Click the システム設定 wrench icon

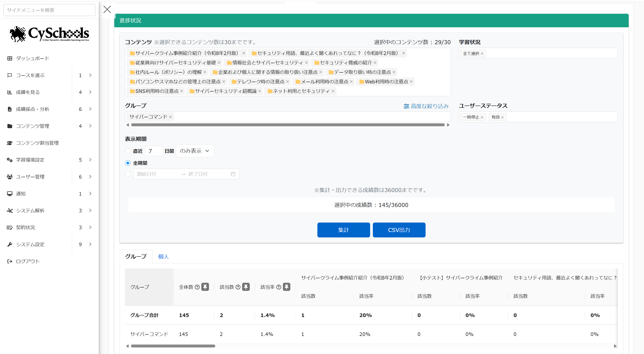point(10,244)
